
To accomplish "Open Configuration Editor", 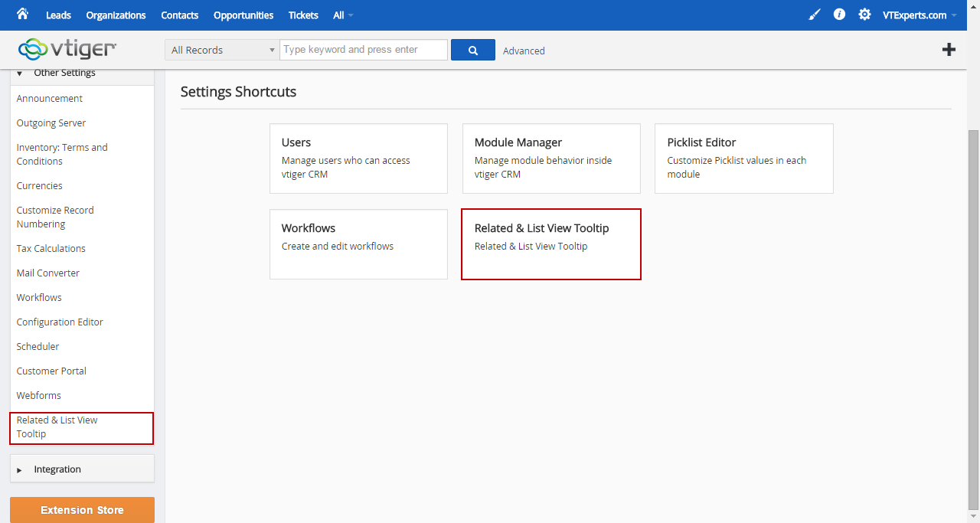I will (x=60, y=322).
